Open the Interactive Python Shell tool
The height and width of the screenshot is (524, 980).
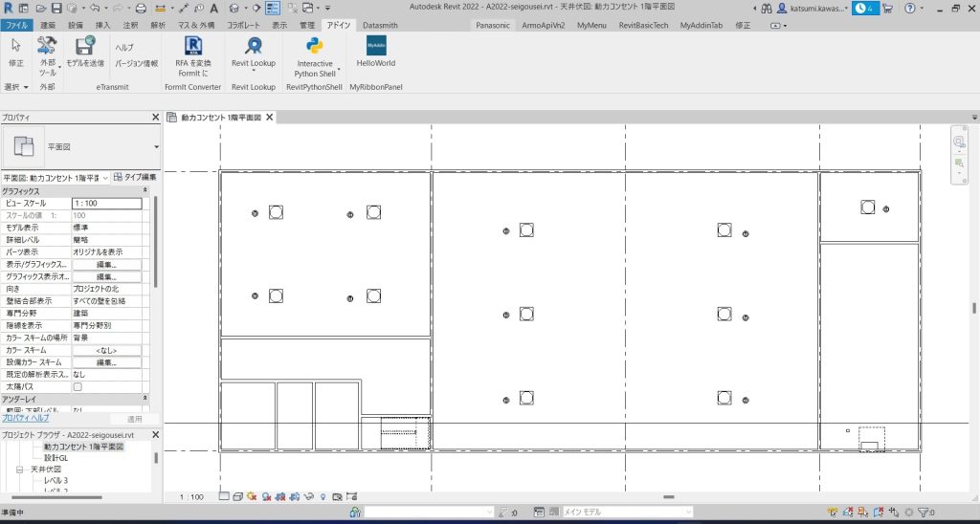click(314, 46)
